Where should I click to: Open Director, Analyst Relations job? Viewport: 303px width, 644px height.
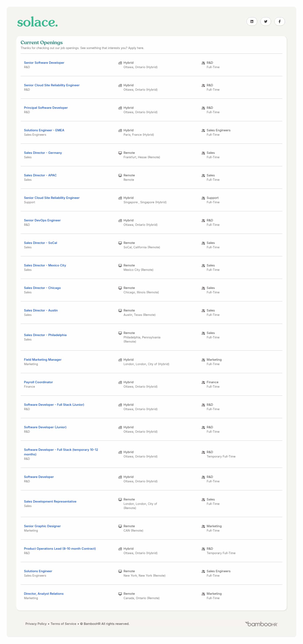click(x=44, y=593)
